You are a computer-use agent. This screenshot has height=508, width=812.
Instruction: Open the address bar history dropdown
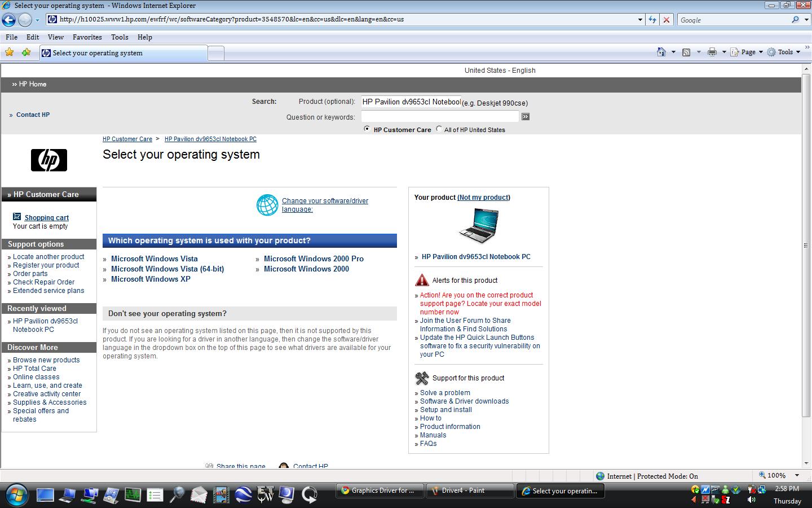[x=640, y=20]
